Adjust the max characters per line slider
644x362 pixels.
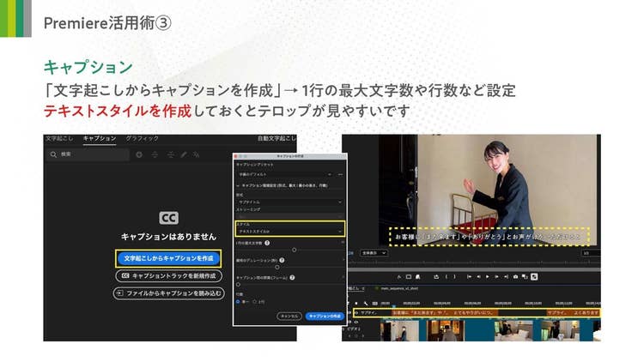point(294,250)
